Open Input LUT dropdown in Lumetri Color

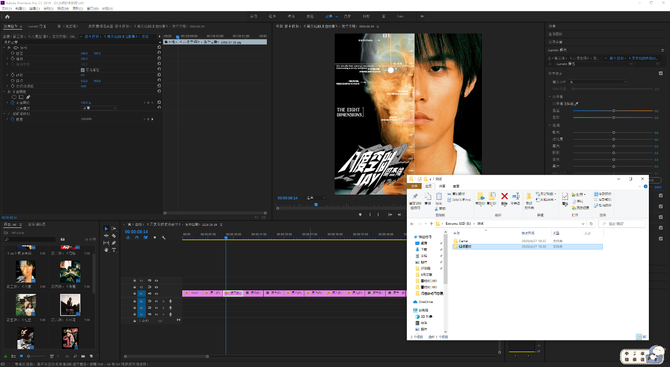(x=598, y=82)
